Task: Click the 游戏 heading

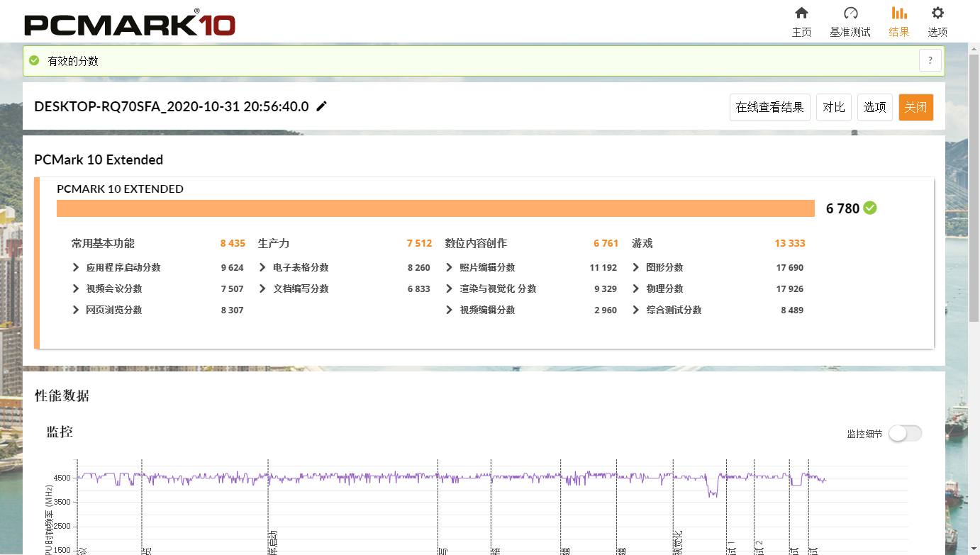Action: (642, 243)
